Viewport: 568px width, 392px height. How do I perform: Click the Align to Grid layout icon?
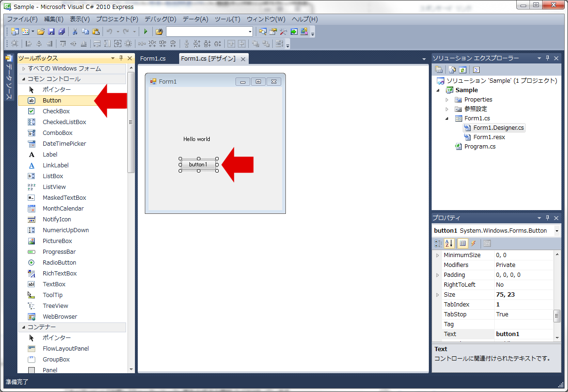click(x=15, y=44)
